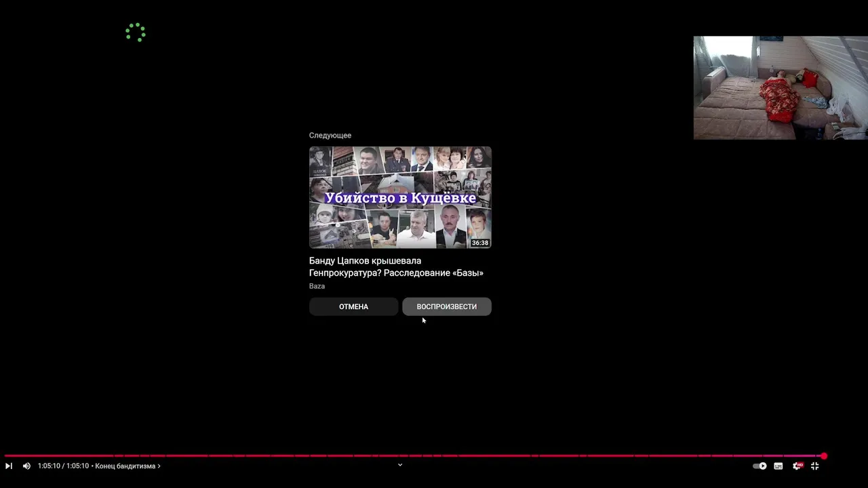Open the "Убийство в Кущёвке" thumbnail
Image resolution: width=868 pixels, height=488 pixels.
tap(400, 197)
